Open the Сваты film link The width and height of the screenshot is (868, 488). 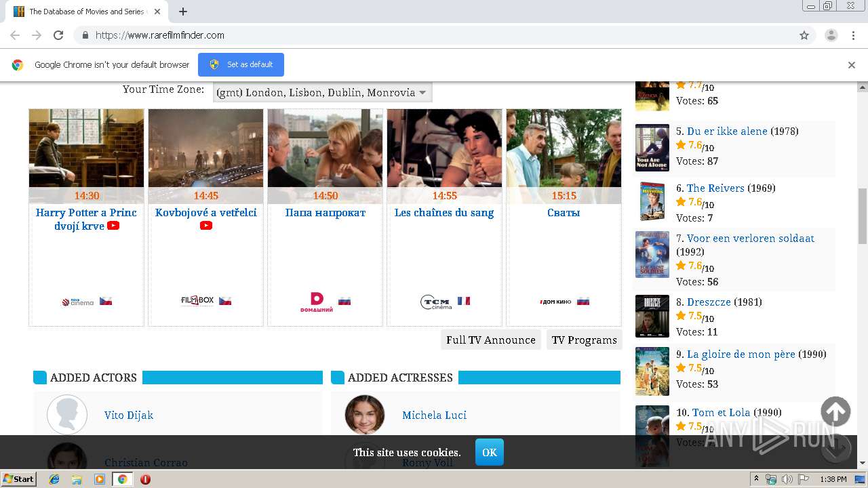(x=564, y=212)
